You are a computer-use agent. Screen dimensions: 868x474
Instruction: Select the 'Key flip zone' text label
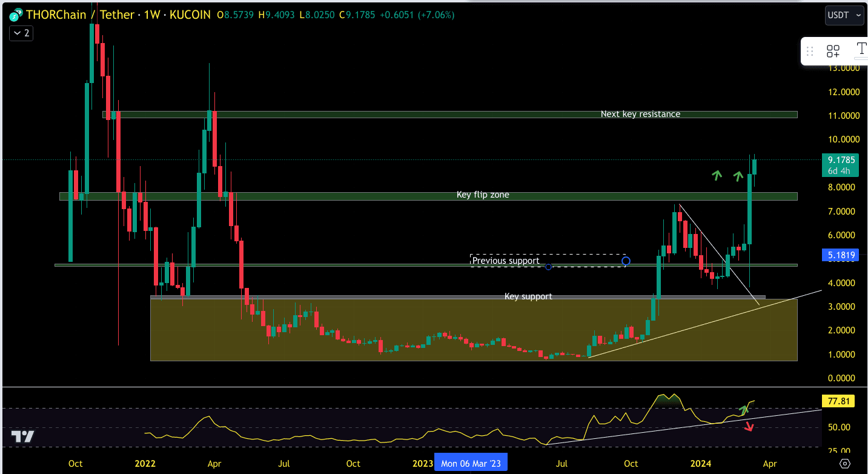coord(483,195)
